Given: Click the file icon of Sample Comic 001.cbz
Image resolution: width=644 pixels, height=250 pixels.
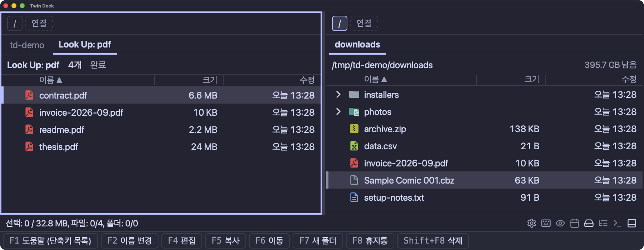Looking at the screenshot, I should (354, 180).
